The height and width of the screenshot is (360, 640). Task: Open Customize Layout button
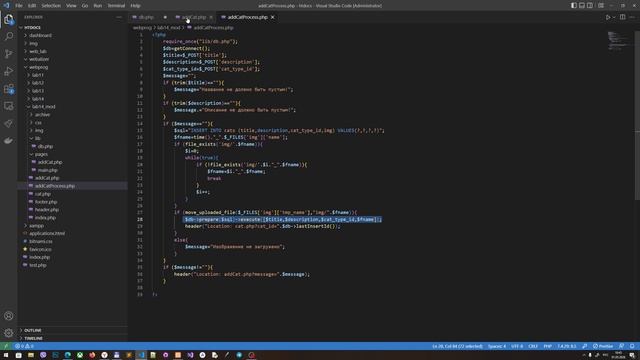(601, 6)
